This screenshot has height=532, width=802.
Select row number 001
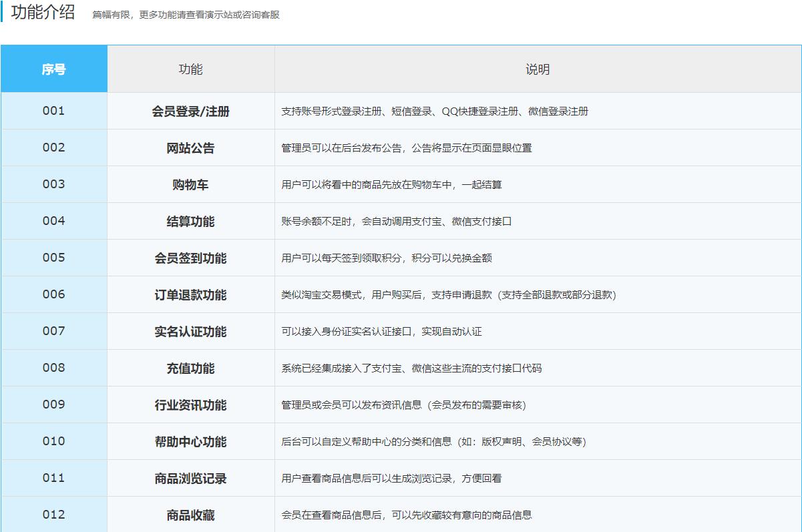click(x=54, y=111)
